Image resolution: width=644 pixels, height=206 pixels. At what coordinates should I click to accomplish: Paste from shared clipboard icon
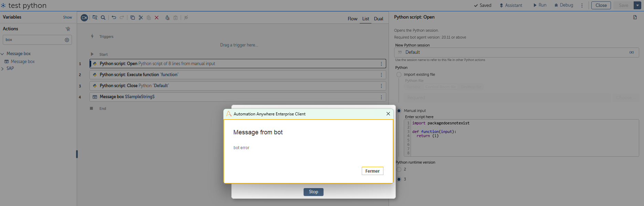(x=176, y=18)
